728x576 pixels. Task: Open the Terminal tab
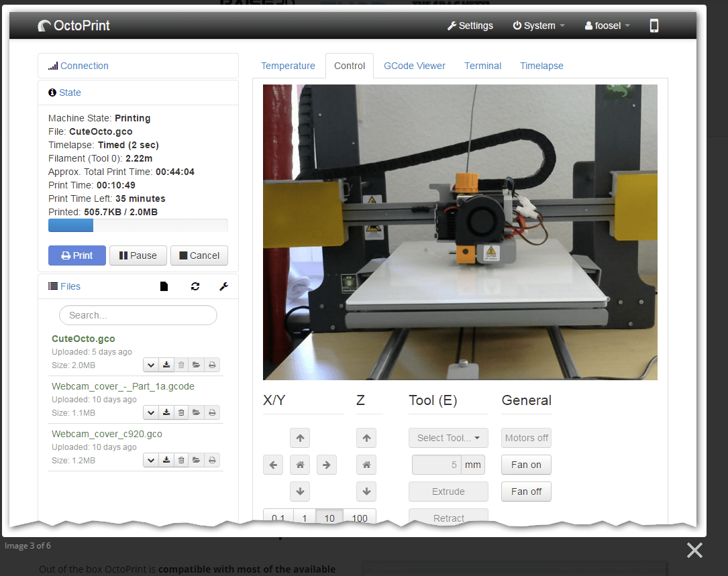click(x=482, y=66)
